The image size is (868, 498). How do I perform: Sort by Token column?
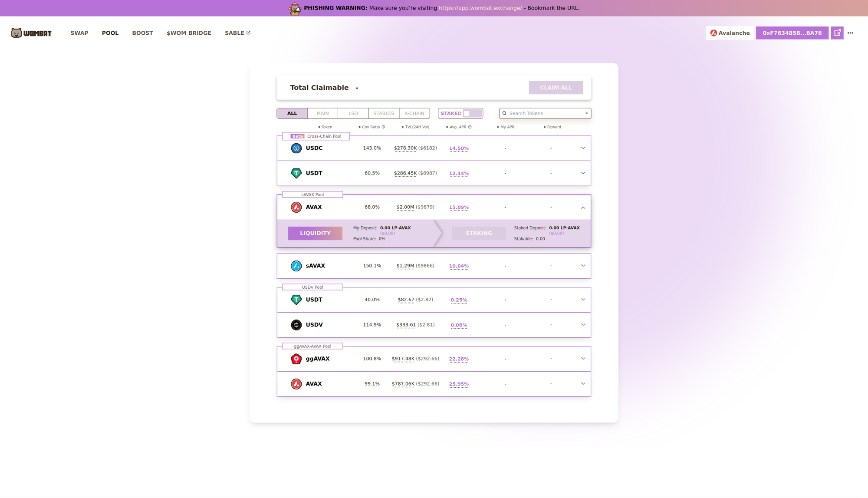pyautogui.click(x=325, y=127)
